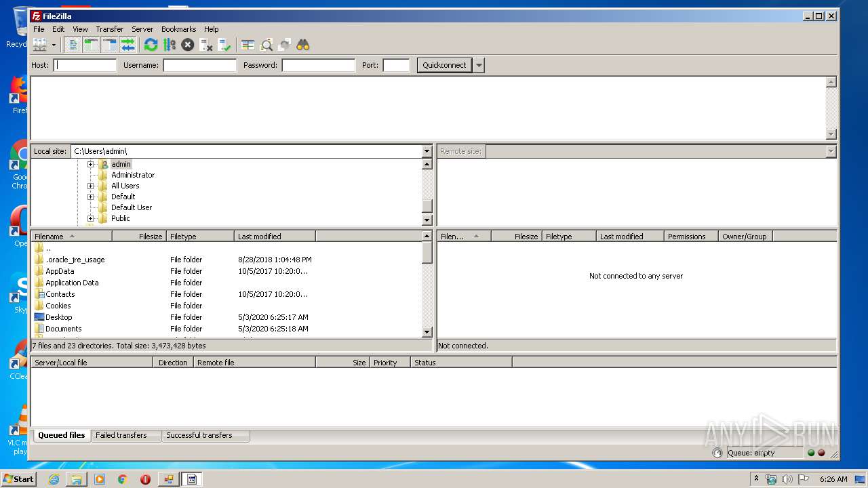The image size is (868, 488).
Task: Open the Edit menu
Action: pos(58,29)
